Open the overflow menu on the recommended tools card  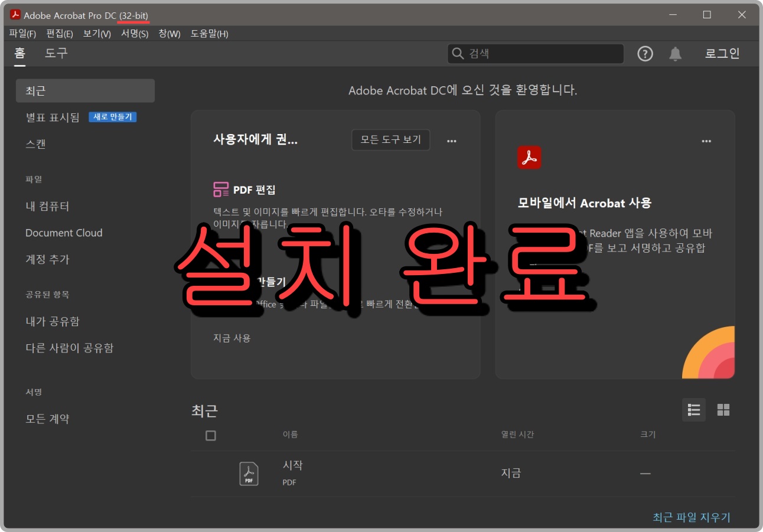point(452,140)
